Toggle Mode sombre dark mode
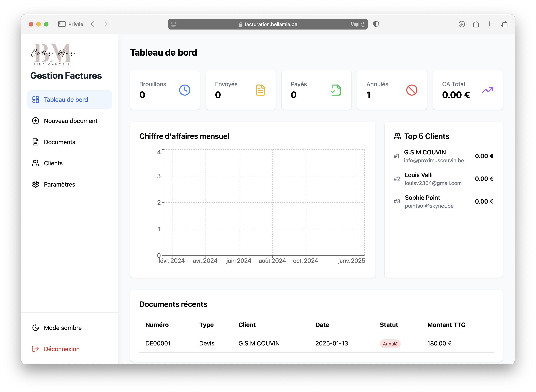The image size is (536, 392). pos(63,328)
